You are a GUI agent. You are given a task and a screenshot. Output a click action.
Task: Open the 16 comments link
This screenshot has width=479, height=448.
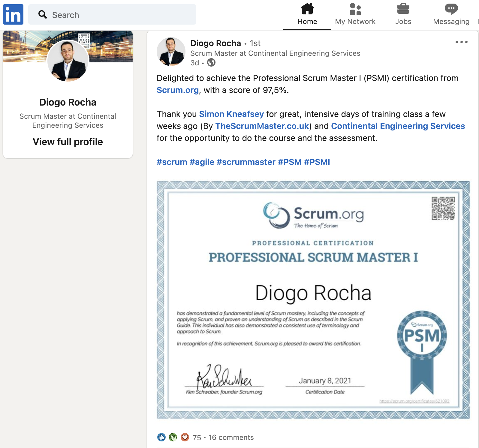coord(231,438)
